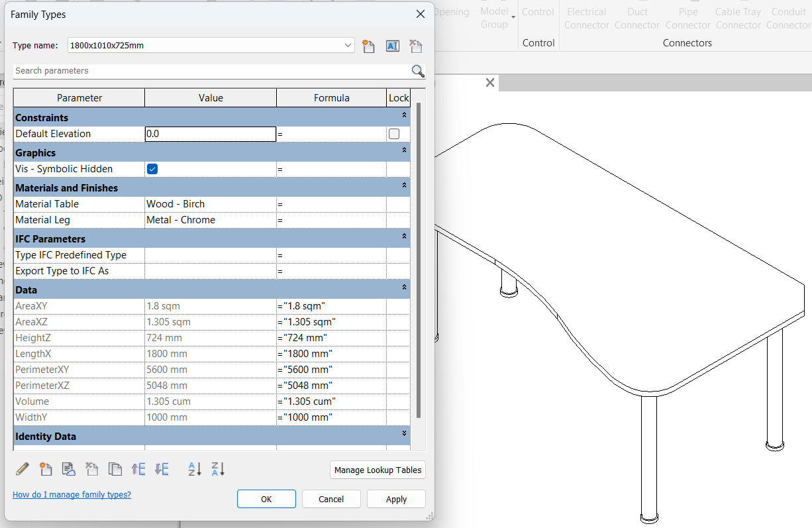Click the AreaXZ formula "1.305 sqm"
Viewport: 812px width, 528px height.
coord(309,322)
